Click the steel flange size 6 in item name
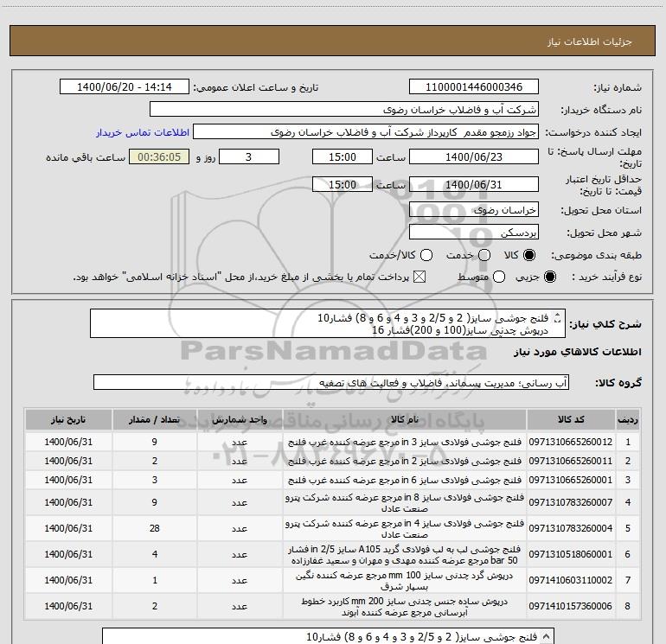This screenshot has height=644, width=666. (x=405, y=480)
